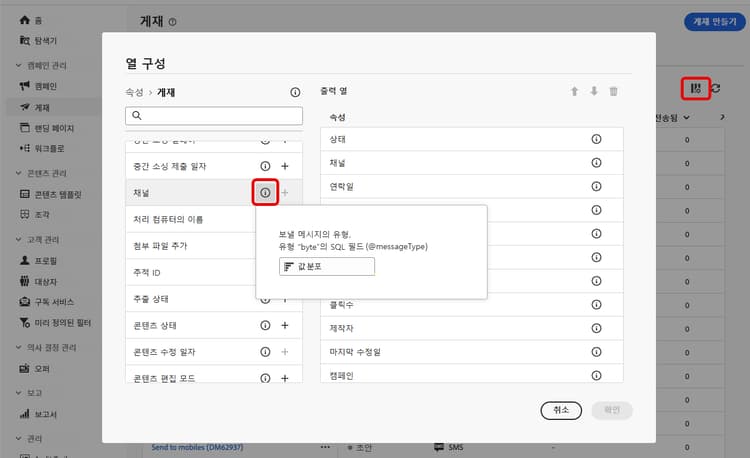Show info for 클릭수 output column
The image size is (750, 458).
(596, 305)
